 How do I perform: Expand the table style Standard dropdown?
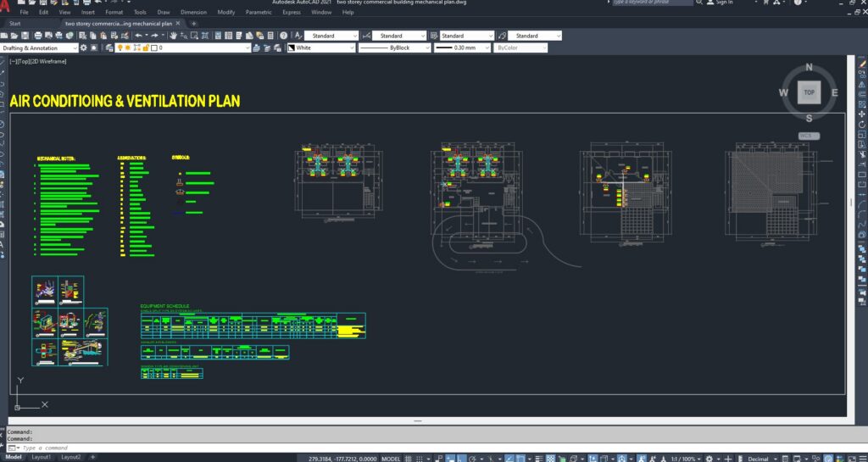pos(490,36)
